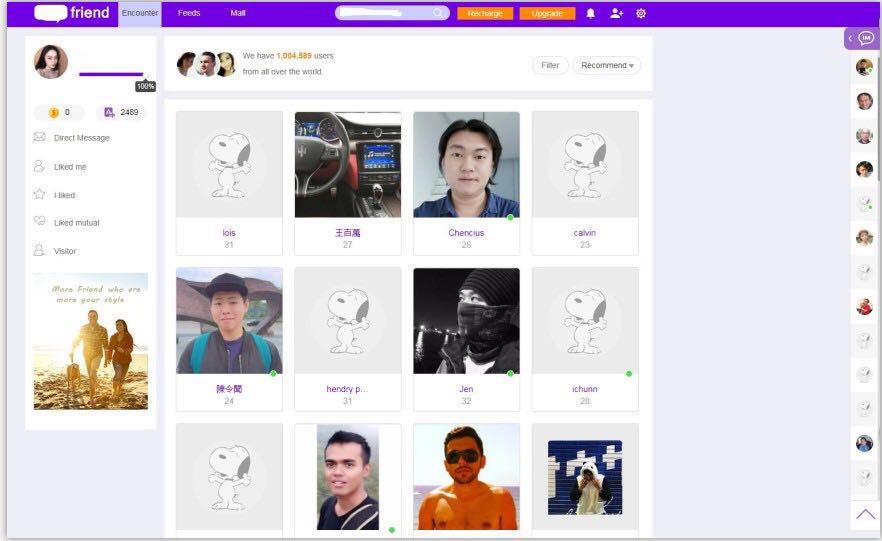This screenshot has width=882, height=541.
Task: Open lois placeholder Snoopy photo
Action: coord(230,164)
